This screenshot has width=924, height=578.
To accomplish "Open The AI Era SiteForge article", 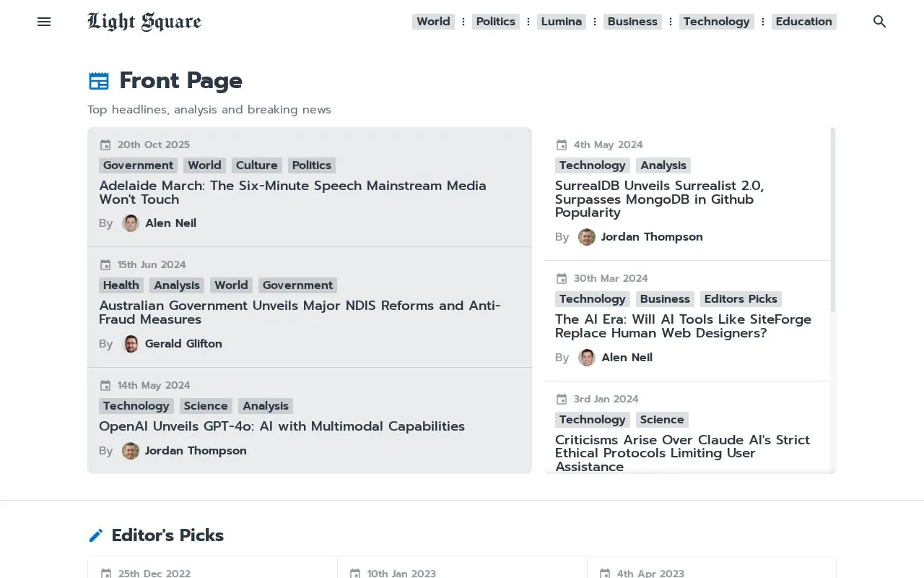I will pos(683,326).
